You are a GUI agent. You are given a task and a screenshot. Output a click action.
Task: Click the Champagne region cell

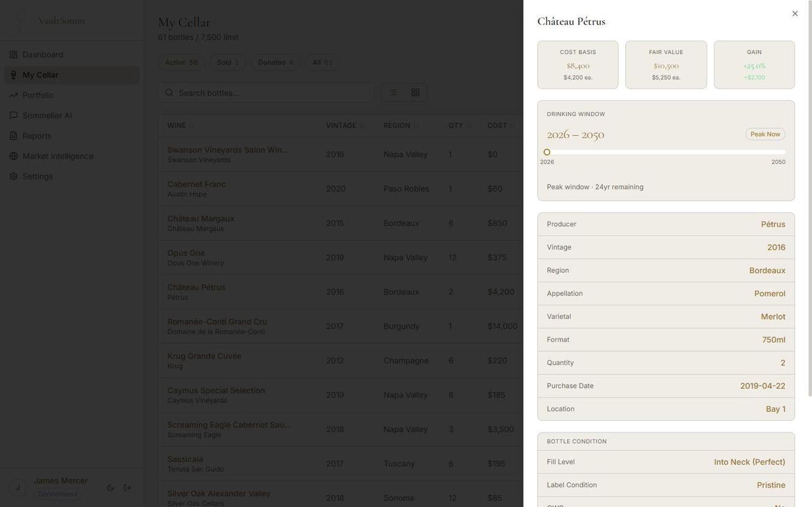pyautogui.click(x=406, y=361)
